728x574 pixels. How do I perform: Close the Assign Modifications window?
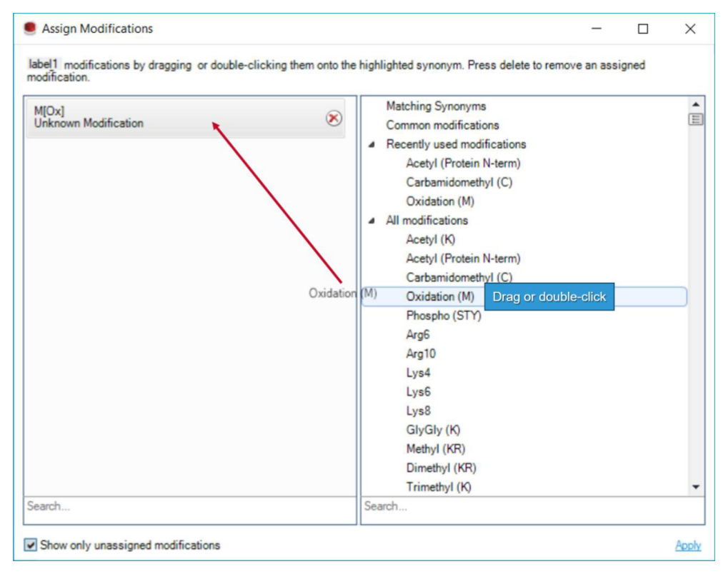click(690, 29)
